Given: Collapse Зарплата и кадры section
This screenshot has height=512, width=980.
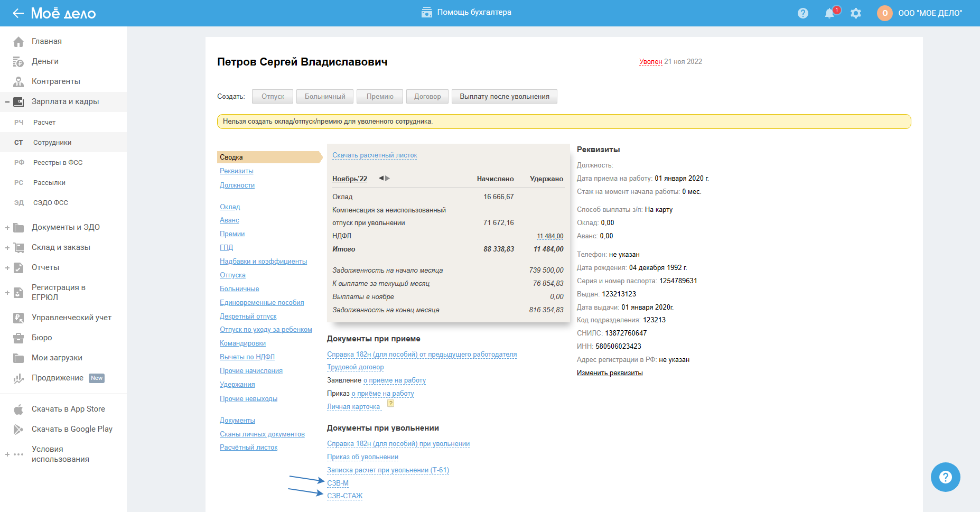Looking at the screenshot, I should 7,101.
